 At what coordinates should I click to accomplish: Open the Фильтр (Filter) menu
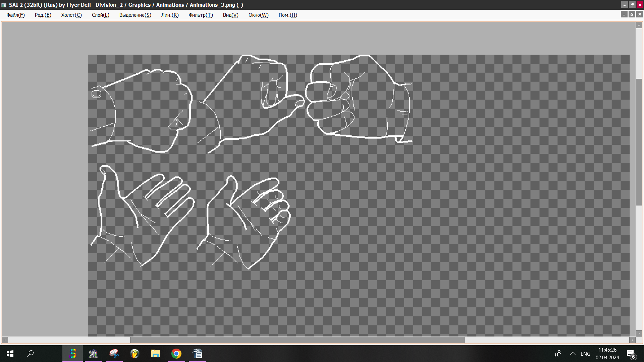(201, 15)
